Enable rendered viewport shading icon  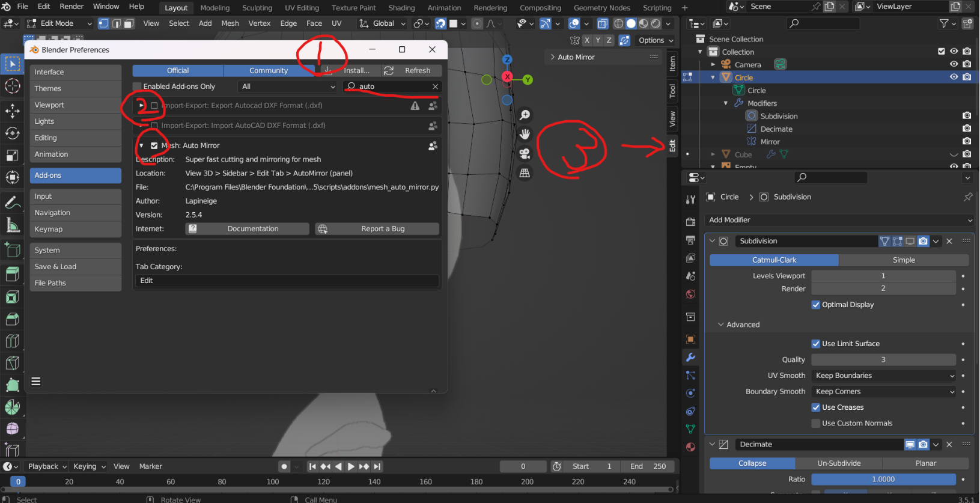[656, 23]
